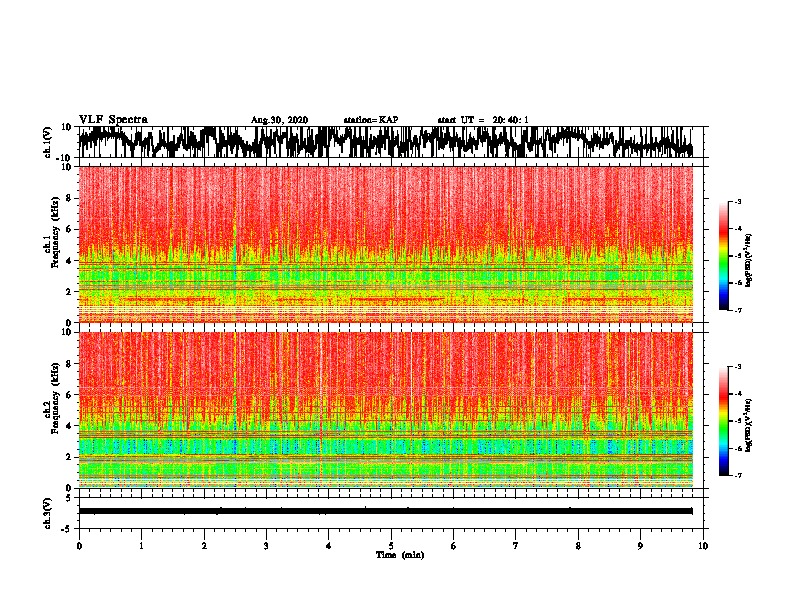Click the time-axis tick label "10" at the right end

point(703,546)
